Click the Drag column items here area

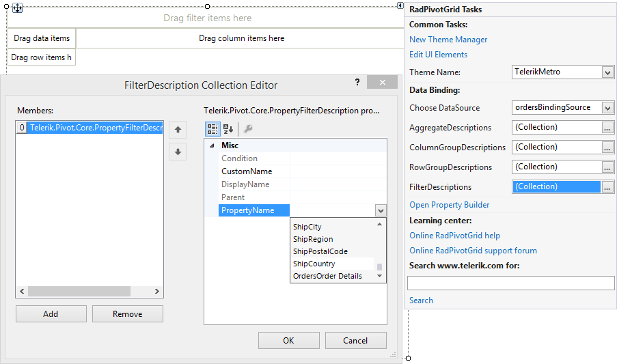(241, 38)
